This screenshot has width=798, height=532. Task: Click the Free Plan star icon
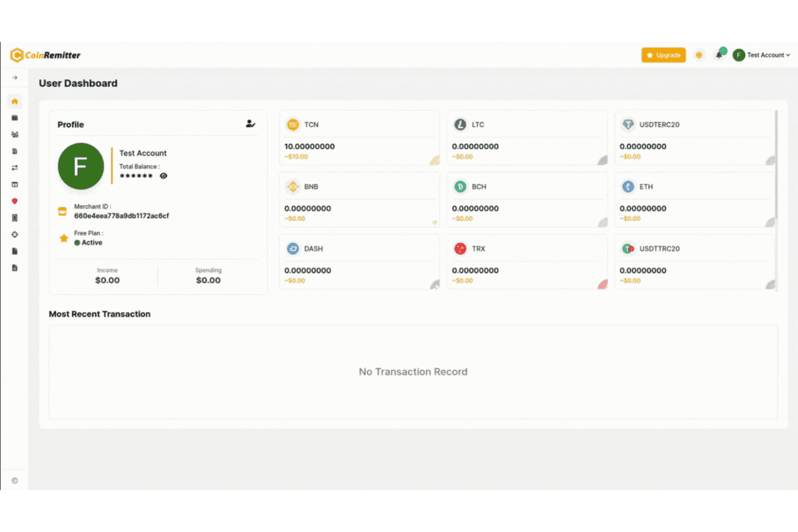[64, 238]
